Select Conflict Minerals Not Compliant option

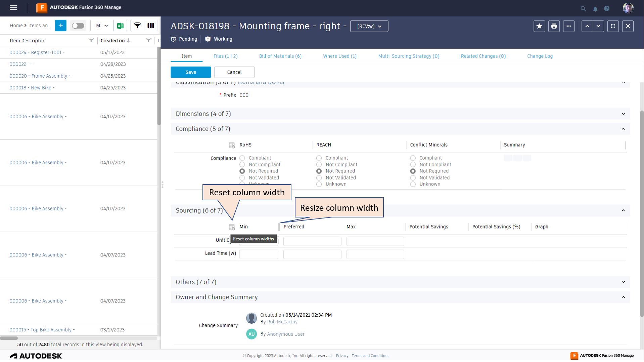413,165
